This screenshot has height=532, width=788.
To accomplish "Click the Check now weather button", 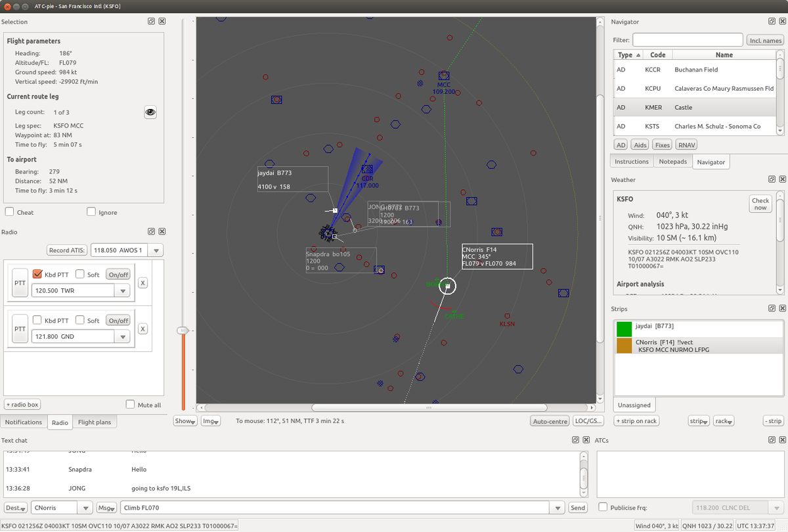I will click(760, 204).
